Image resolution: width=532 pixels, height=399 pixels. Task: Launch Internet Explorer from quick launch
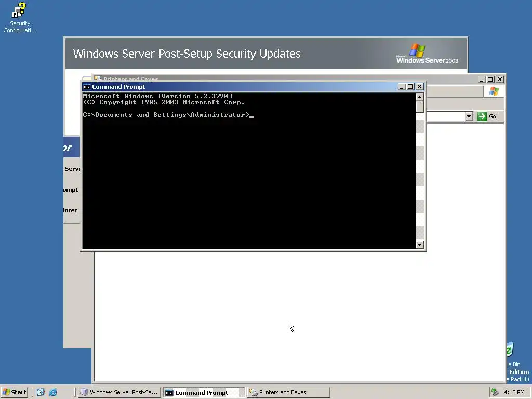point(54,392)
